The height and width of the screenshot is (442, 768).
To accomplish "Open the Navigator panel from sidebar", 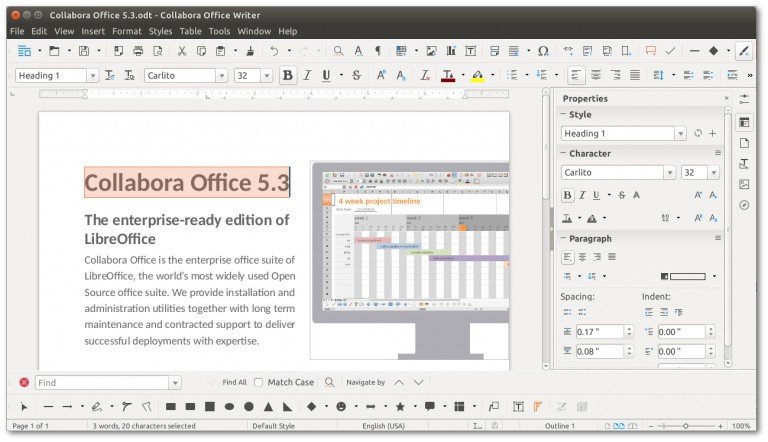I will (744, 205).
